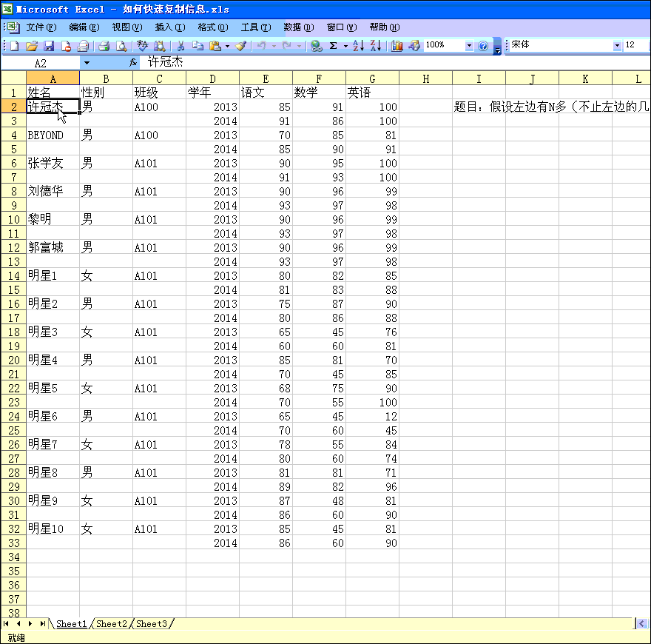Expand the Name Box dropdown arrow
Viewport: 651px width, 644px height.
tap(87, 63)
